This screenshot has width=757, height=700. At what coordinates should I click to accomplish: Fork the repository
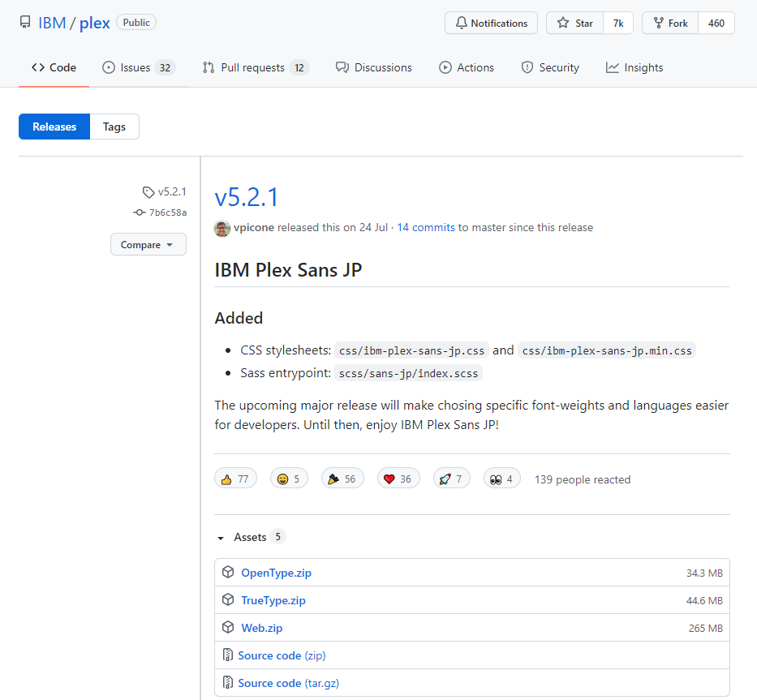(x=670, y=24)
